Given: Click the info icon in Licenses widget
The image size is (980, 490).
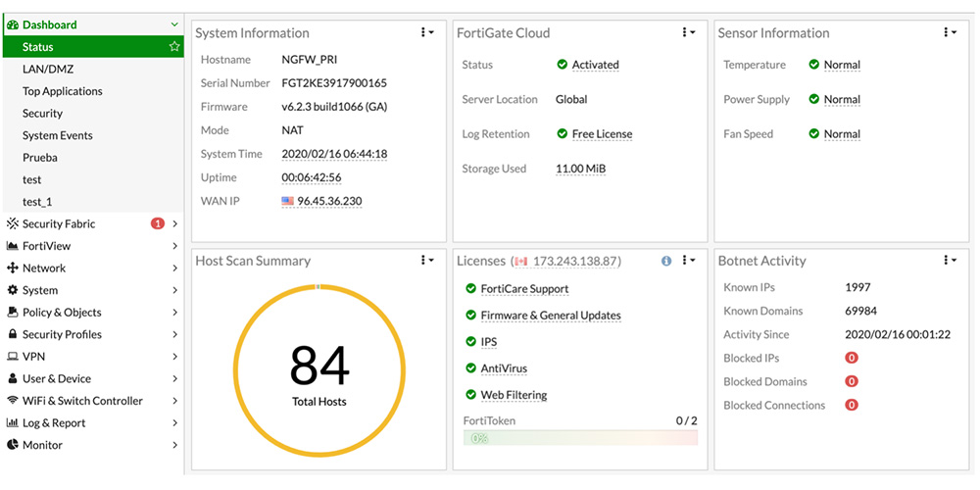Looking at the screenshot, I should point(666,262).
